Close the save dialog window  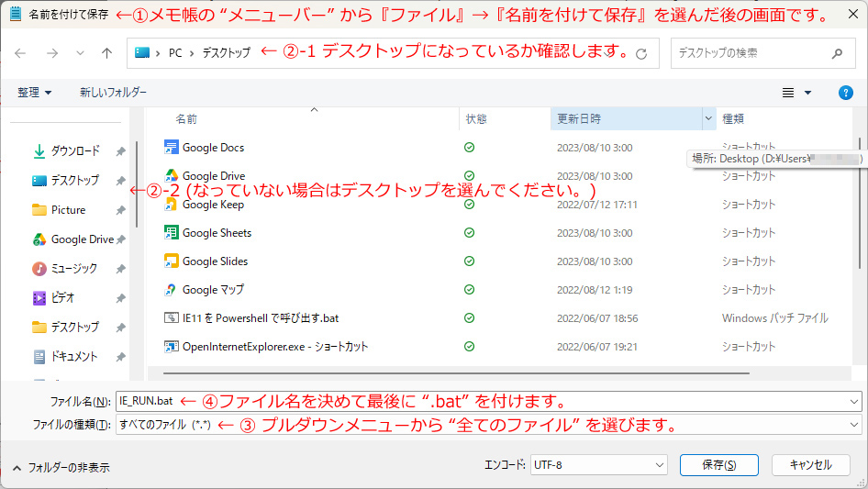pos(853,14)
